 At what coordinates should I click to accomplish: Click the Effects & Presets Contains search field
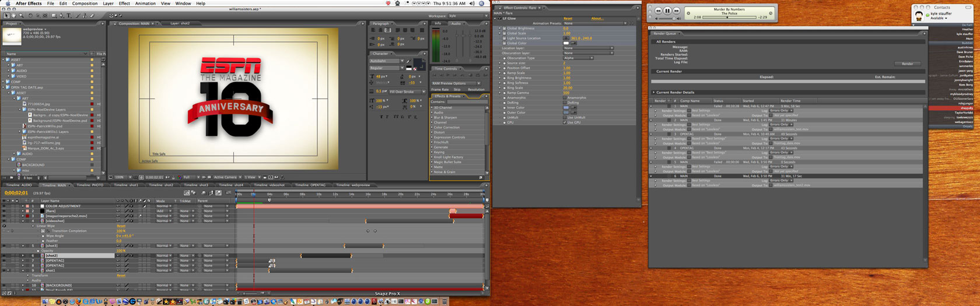pyautogui.click(x=467, y=101)
